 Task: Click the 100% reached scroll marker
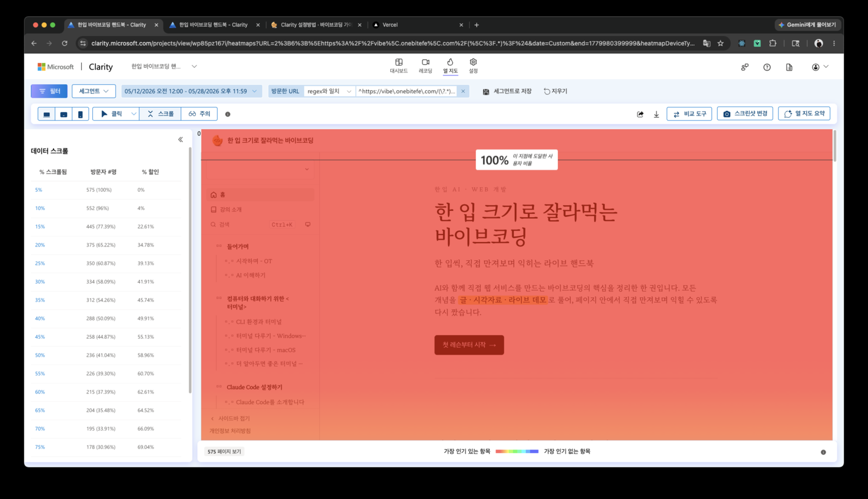[x=516, y=160]
